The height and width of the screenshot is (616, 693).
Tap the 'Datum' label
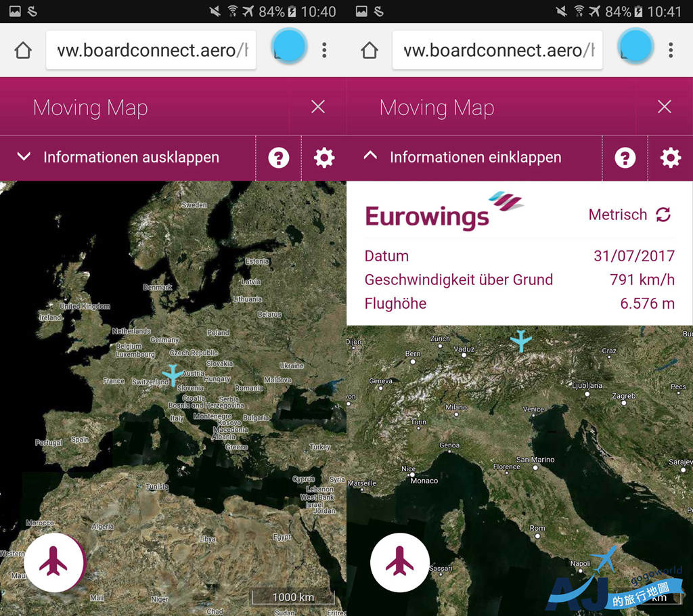[x=386, y=256]
